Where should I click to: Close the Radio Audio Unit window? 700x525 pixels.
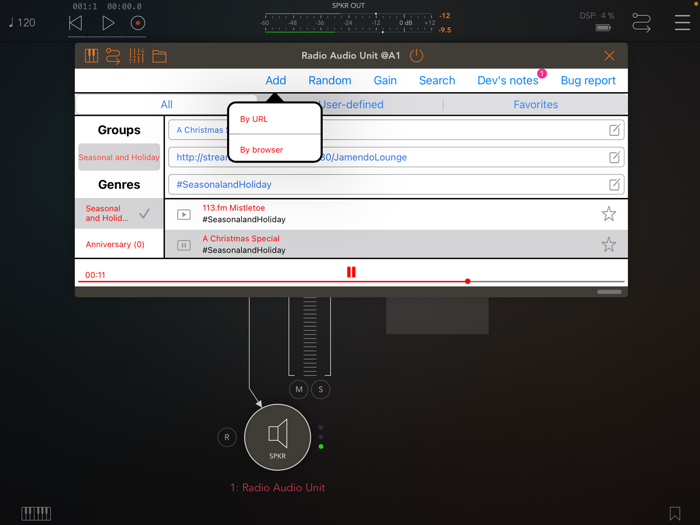(x=609, y=56)
